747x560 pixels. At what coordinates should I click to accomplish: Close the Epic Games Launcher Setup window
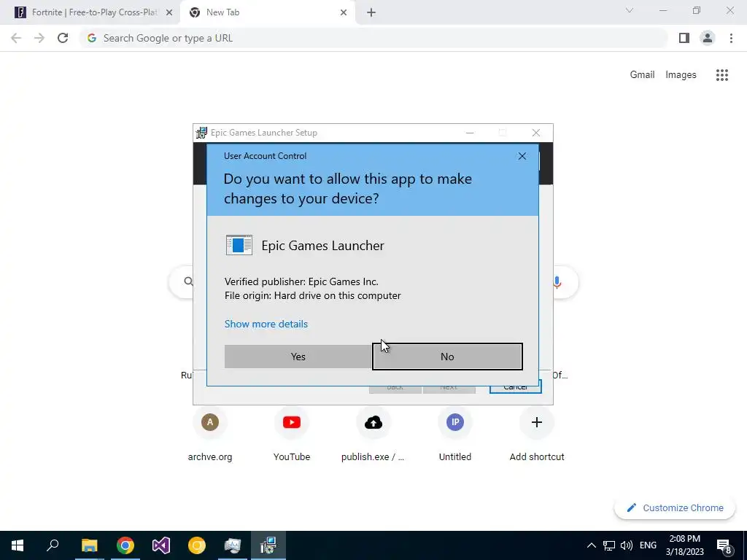[536, 133]
